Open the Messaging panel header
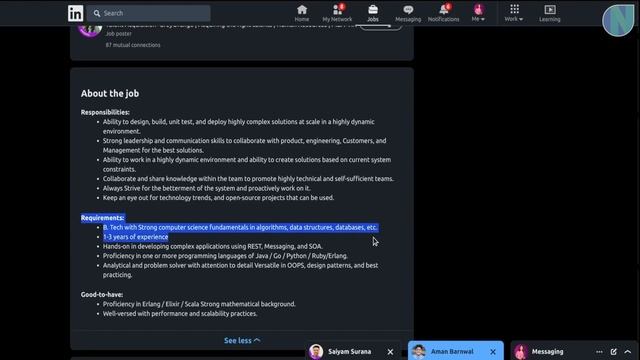The width and height of the screenshot is (640, 360). coord(547,351)
